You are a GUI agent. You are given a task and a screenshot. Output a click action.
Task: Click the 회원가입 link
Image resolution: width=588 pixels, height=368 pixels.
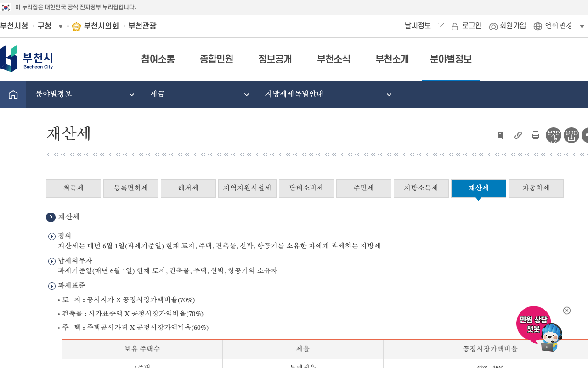coord(513,26)
